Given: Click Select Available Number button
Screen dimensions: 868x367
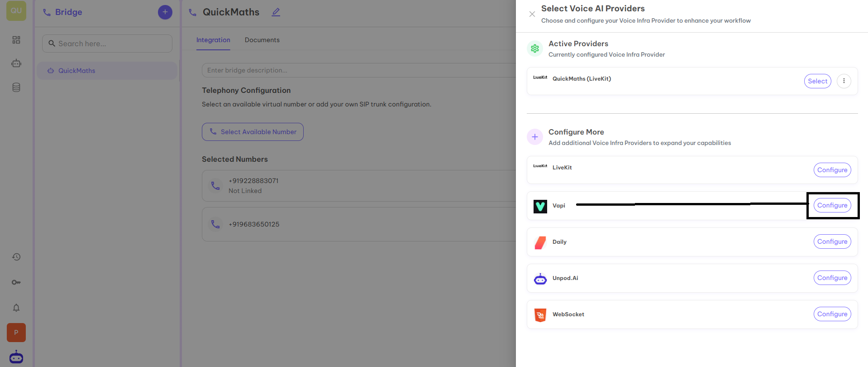Looking at the screenshot, I should (x=253, y=132).
